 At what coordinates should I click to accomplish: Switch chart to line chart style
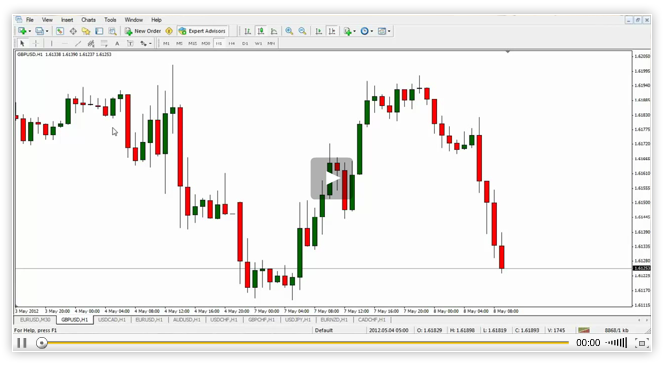coord(274,31)
